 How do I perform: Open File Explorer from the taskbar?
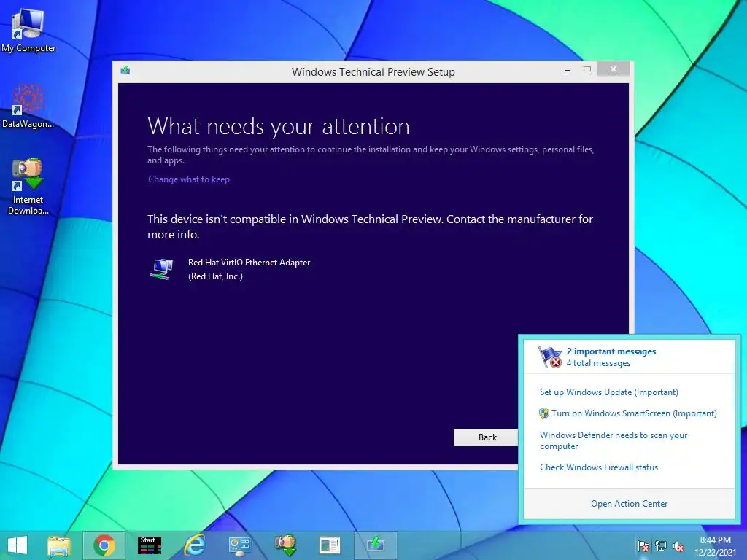click(x=59, y=545)
